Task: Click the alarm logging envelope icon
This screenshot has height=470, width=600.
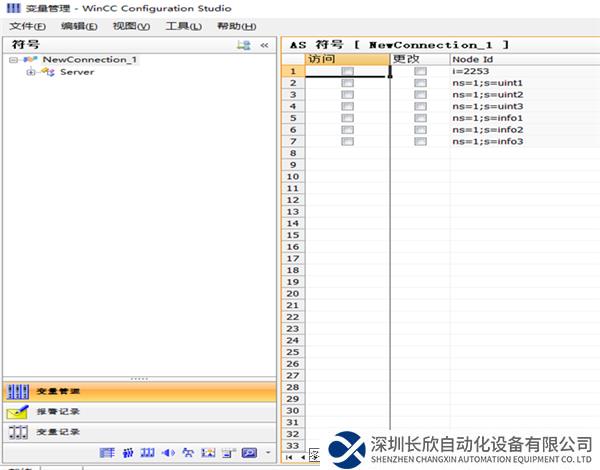Action: (x=17, y=412)
